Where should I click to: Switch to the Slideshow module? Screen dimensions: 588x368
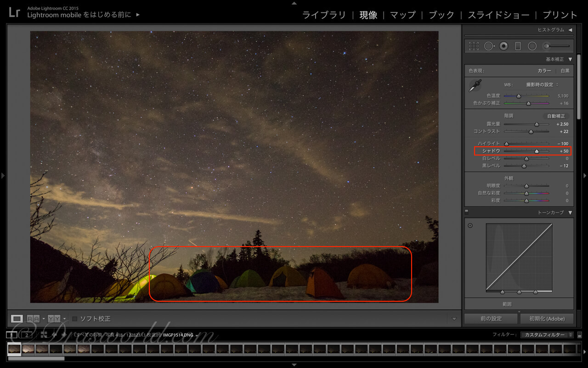pyautogui.click(x=498, y=15)
